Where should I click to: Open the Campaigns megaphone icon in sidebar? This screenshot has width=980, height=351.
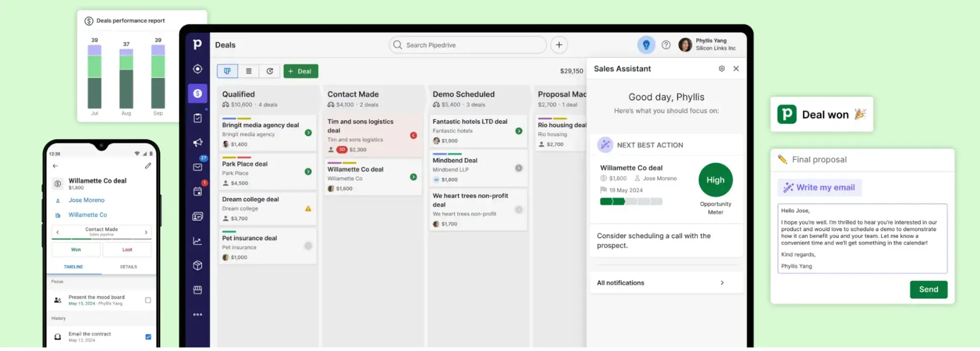(x=198, y=143)
